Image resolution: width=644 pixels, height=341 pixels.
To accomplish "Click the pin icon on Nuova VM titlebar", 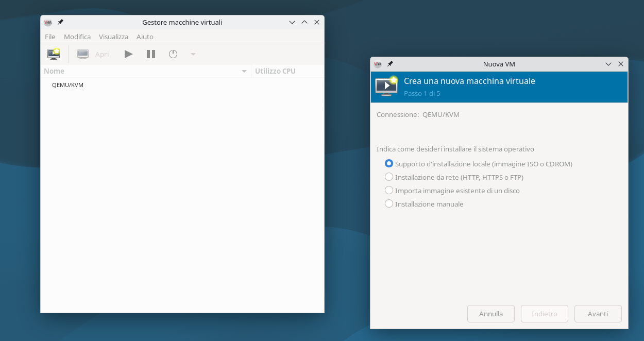I will (390, 64).
